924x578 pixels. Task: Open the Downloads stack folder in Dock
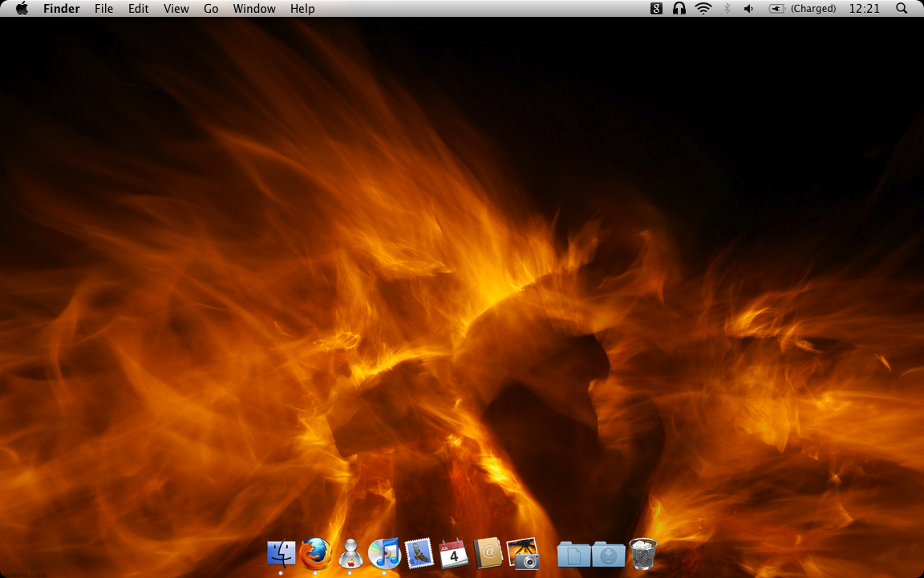pos(609,555)
